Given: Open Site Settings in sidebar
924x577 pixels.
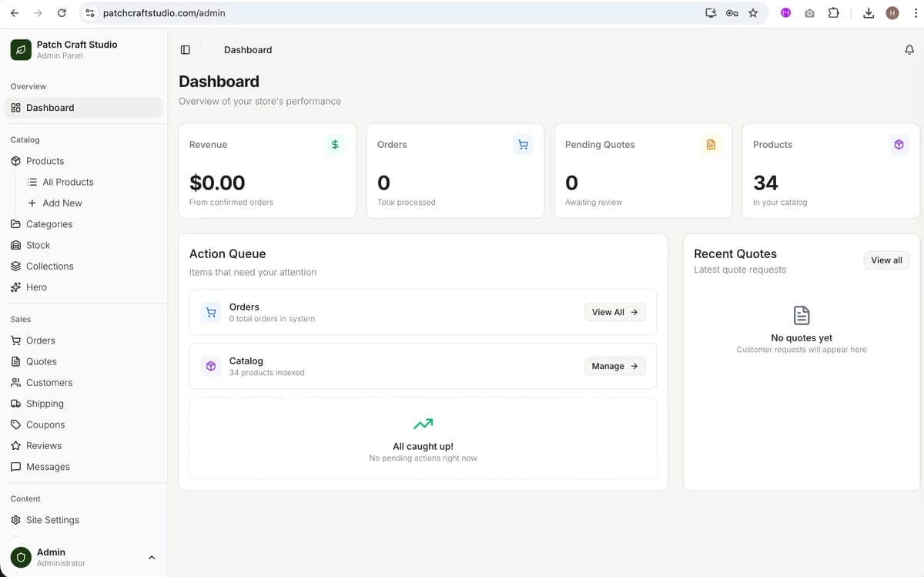Looking at the screenshot, I should [x=52, y=520].
